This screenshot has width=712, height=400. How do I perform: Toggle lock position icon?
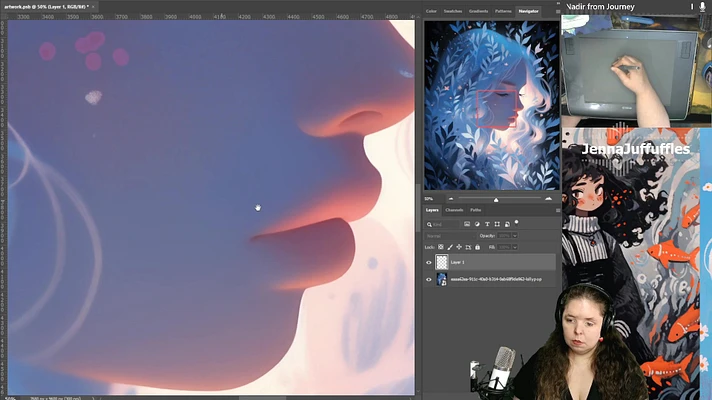coord(459,247)
